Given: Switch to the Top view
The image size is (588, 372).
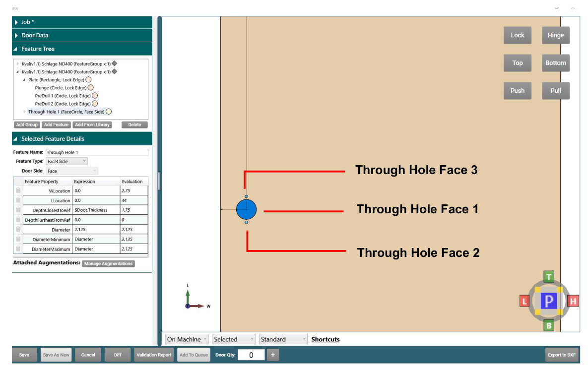Looking at the screenshot, I should point(518,63).
